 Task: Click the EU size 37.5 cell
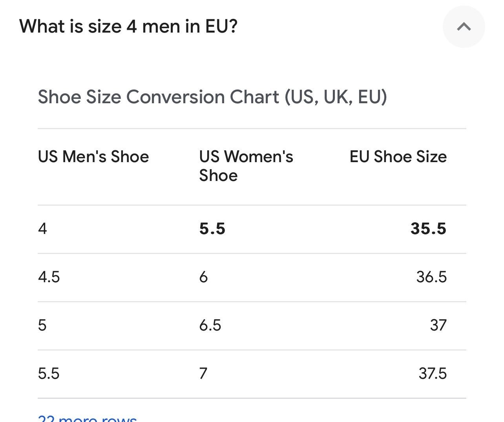coord(433,374)
